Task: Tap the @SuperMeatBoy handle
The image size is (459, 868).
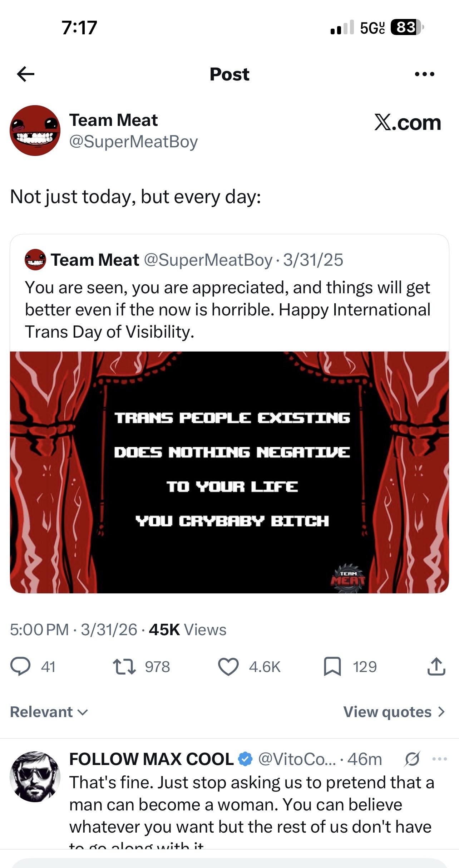Action: coord(133,142)
